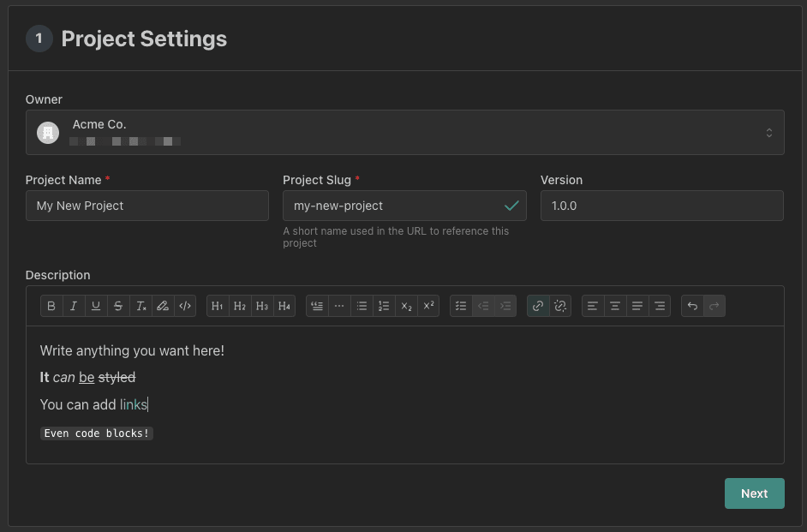Click into the Project Name field
The height and width of the screenshot is (532, 807).
(x=147, y=206)
